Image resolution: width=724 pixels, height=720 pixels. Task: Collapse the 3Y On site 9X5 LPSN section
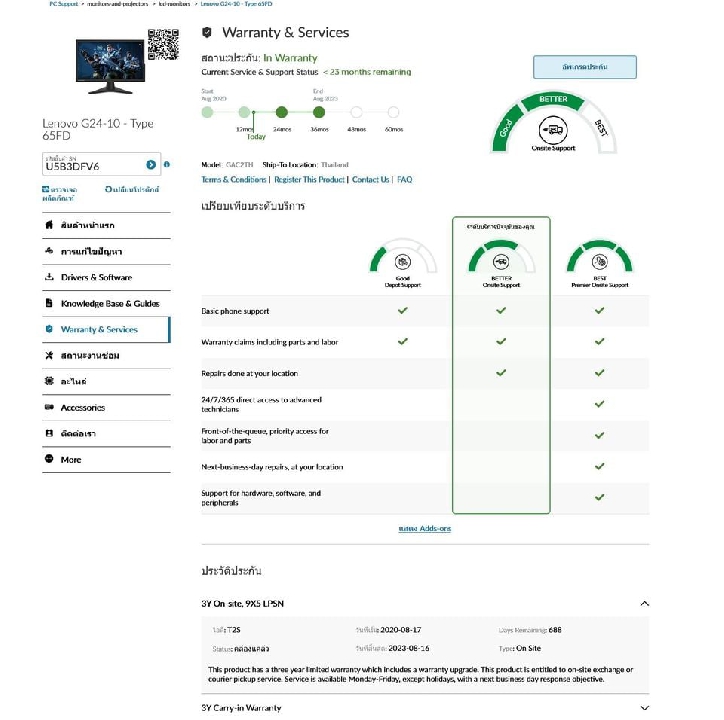[645, 604]
